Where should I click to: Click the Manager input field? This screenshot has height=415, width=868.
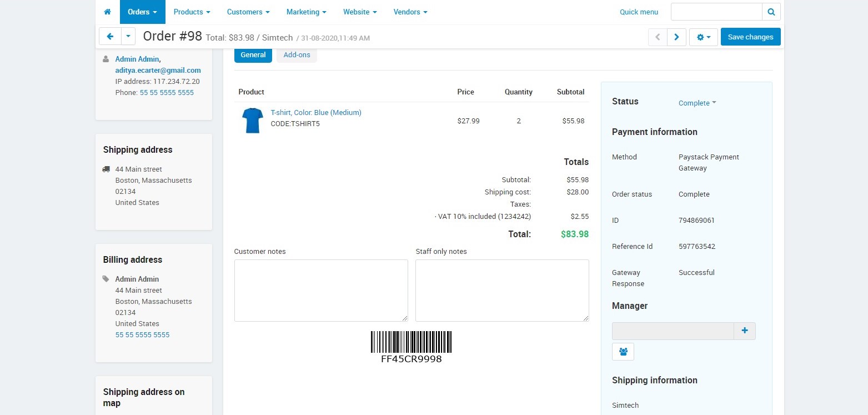[673, 331]
